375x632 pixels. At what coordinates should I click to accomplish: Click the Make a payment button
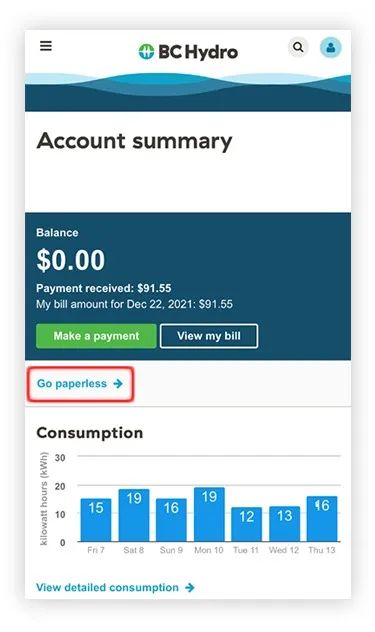coord(96,336)
